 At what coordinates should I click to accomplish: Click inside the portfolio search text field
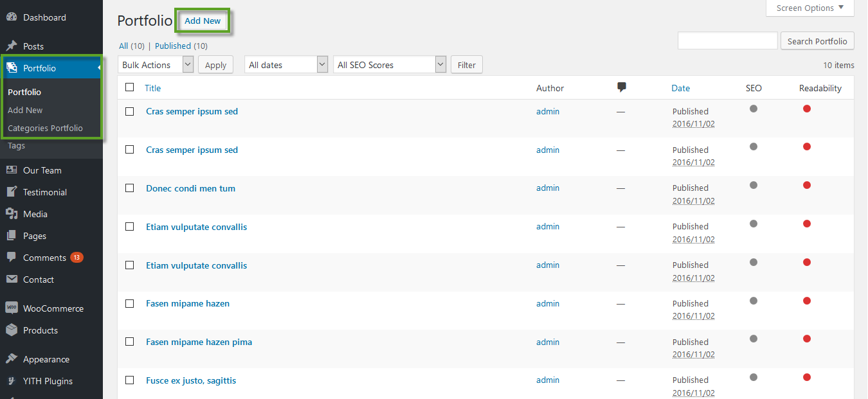point(727,41)
